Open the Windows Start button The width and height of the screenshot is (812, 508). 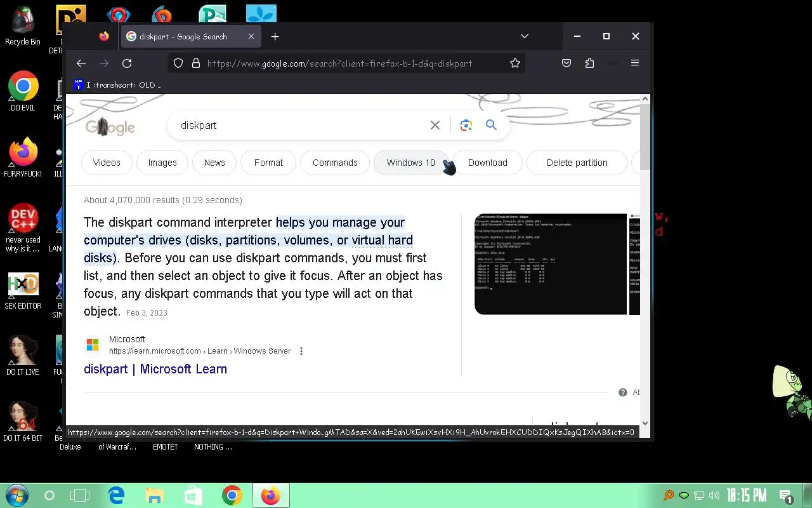(16, 495)
